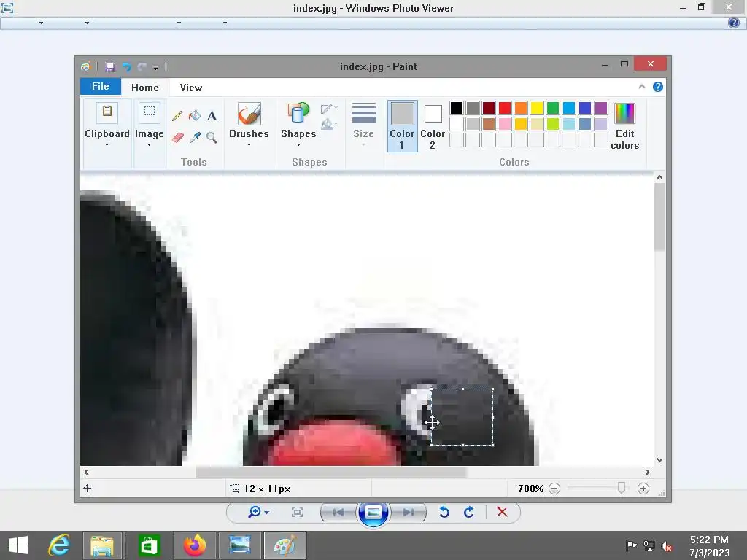
Task: Rotate counterclockwise in Photo Viewer
Action: 444,513
